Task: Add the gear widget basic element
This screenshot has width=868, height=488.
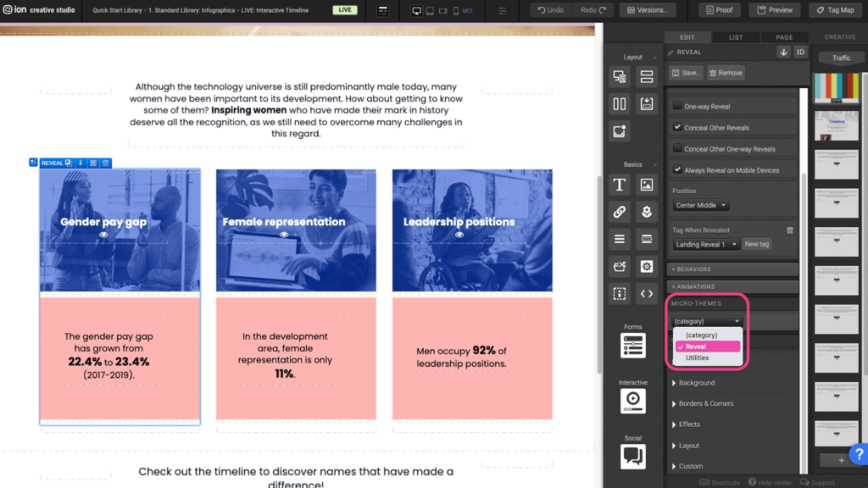Action: pyautogui.click(x=647, y=266)
